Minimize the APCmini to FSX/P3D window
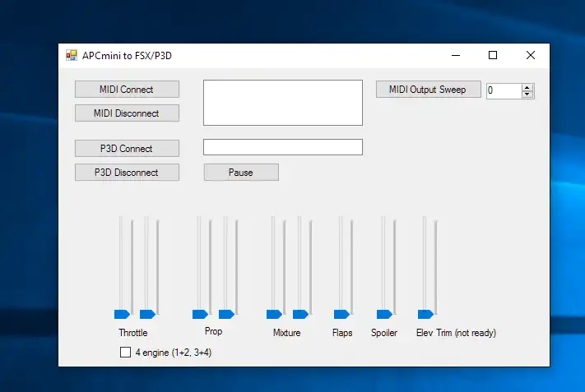Viewport: 585px width, 392px height. (x=456, y=56)
